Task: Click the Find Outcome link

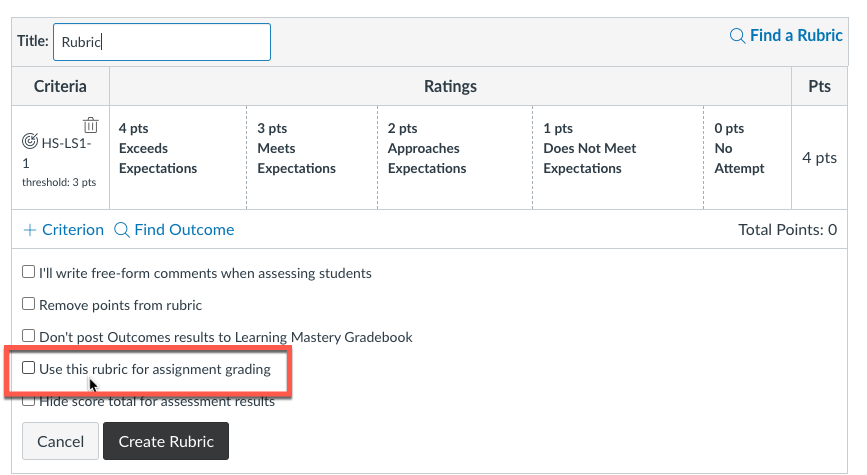Action: tap(184, 230)
